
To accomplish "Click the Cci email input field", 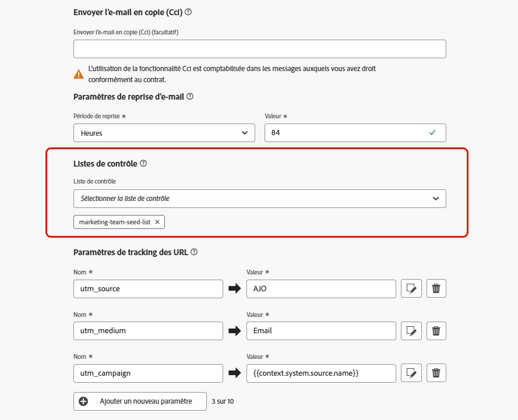I will click(x=260, y=49).
